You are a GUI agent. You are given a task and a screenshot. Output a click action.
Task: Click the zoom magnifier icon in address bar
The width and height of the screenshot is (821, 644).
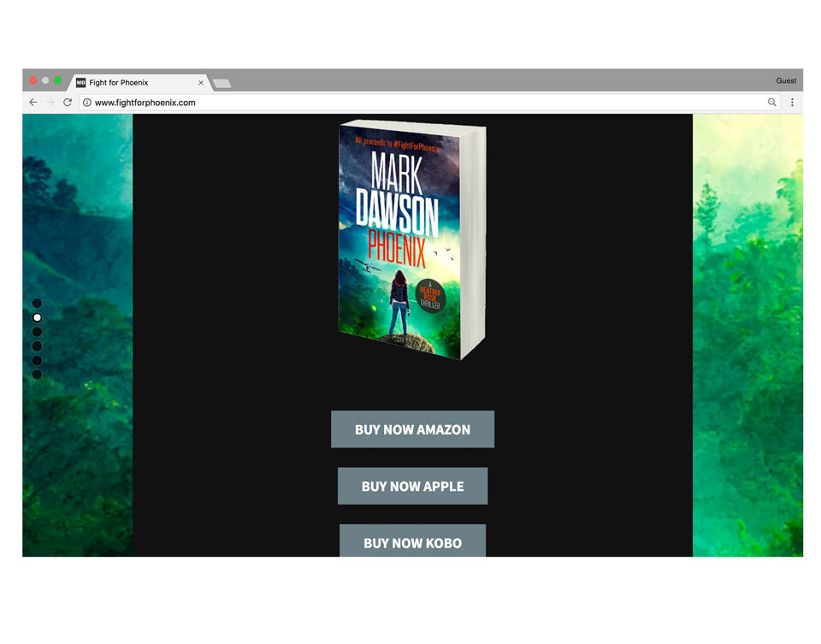pyautogui.click(x=771, y=103)
